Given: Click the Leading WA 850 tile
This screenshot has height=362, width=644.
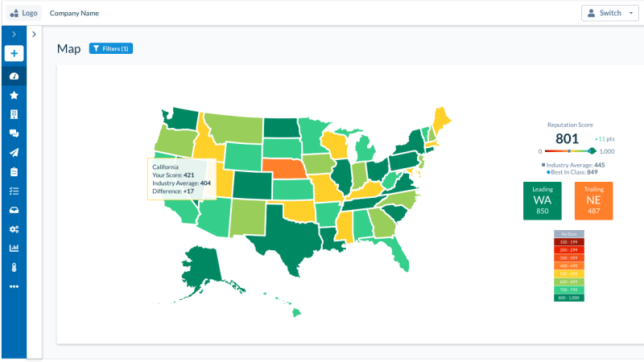Looking at the screenshot, I should (542, 200).
